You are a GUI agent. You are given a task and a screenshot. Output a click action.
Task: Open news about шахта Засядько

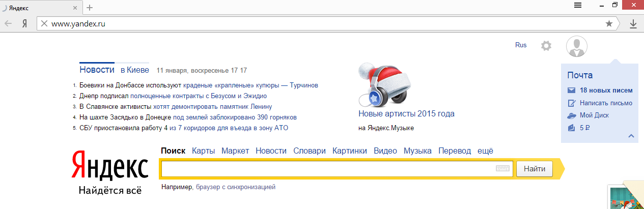(x=188, y=117)
